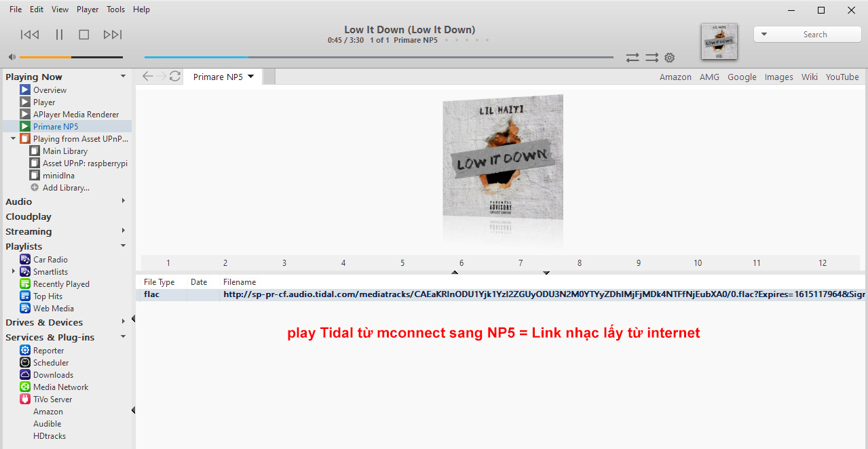Expand Drives & Devices section
Image resolution: width=868 pixels, height=449 pixels.
pos(123,321)
